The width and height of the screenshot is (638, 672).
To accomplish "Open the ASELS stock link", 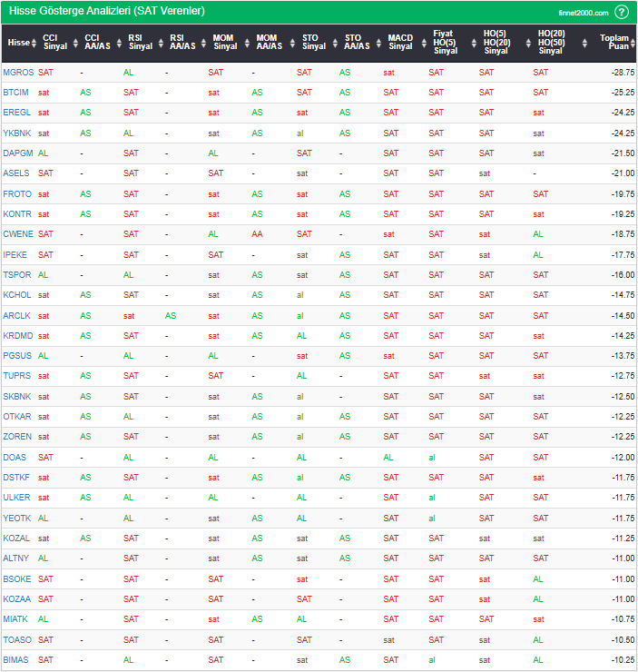I will click(16, 173).
